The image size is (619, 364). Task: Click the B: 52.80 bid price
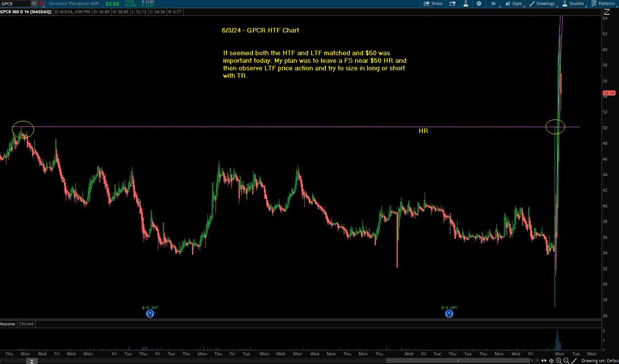pos(147,2)
